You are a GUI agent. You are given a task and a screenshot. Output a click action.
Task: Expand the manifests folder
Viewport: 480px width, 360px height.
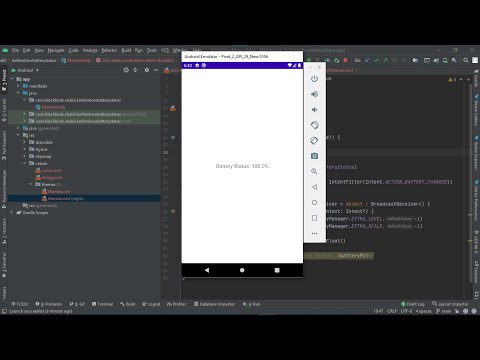[18, 86]
